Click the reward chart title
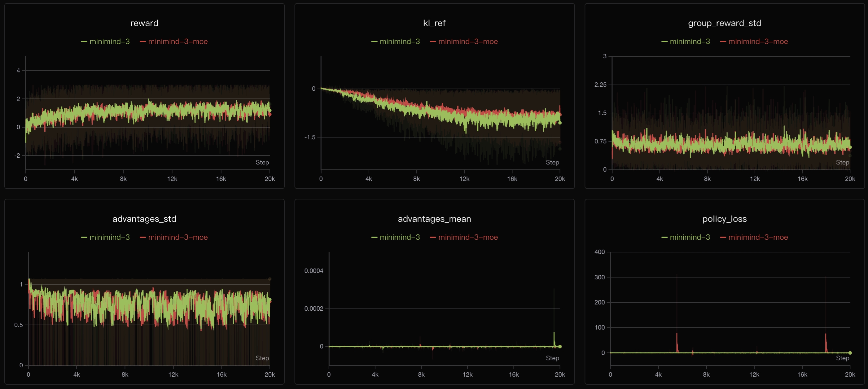 [x=144, y=23]
